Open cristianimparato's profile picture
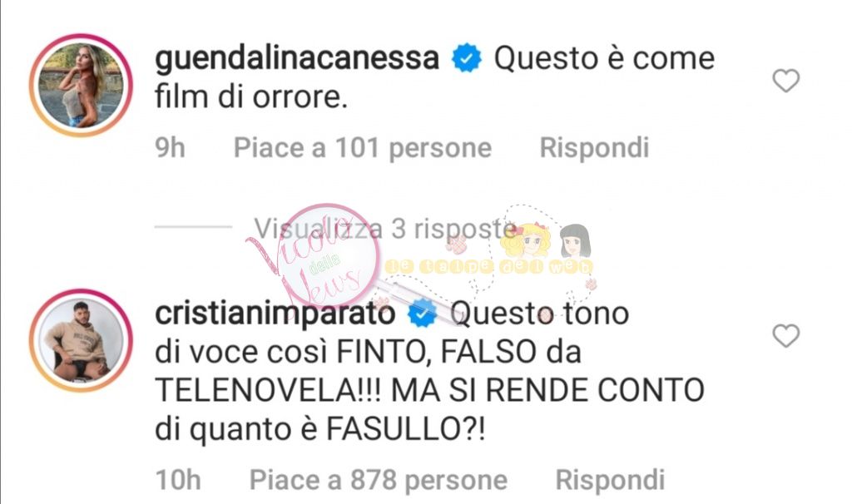The image size is (852, 504). point(81,340)
